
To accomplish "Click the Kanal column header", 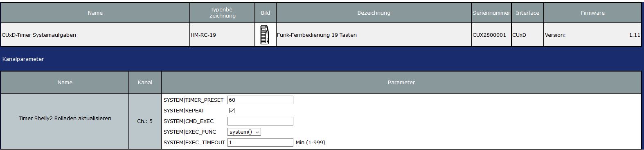I will pos(145,83).
